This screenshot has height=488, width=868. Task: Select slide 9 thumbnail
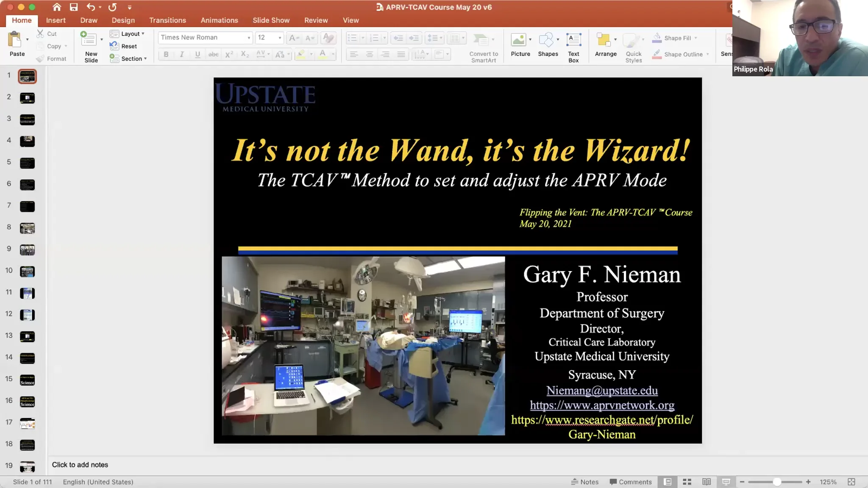[x=27, y=250]
